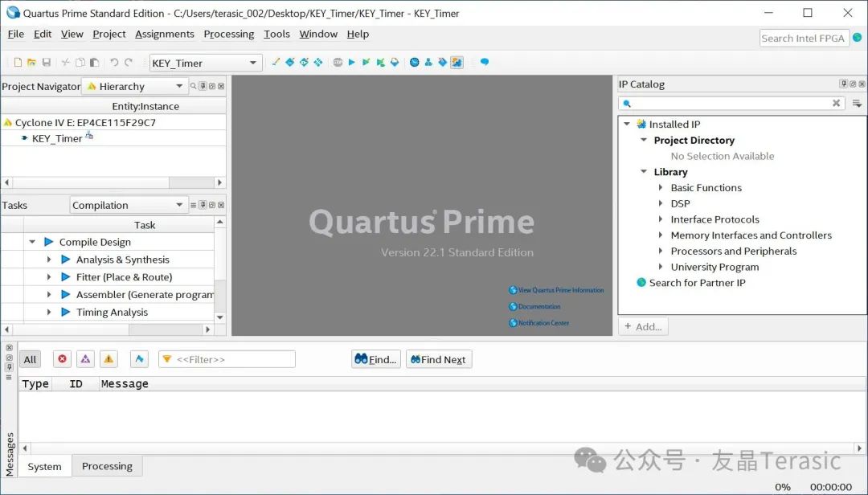Click the Open file folder icon
Screen dimensions: 868x495
(x=31, y=62)
